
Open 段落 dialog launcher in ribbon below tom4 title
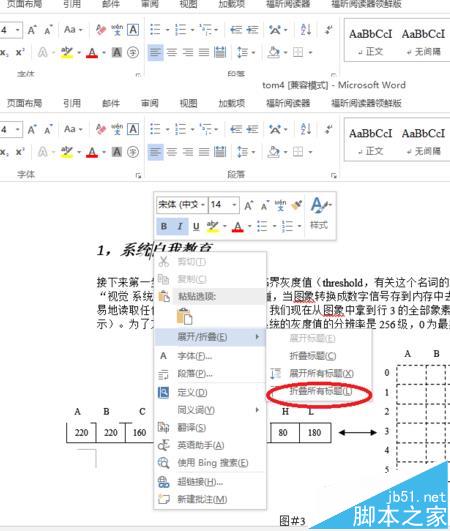[334, 175]
